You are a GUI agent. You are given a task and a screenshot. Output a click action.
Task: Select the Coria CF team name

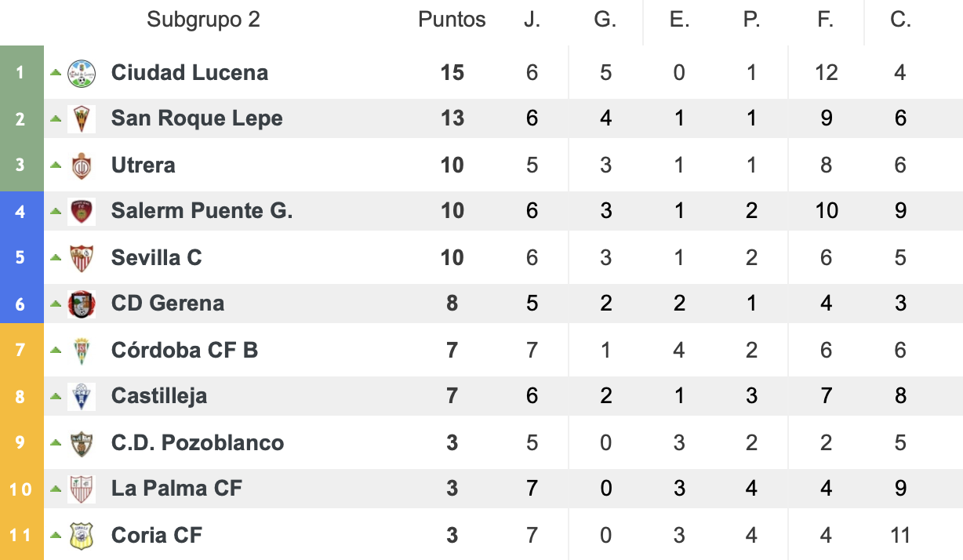tap(157, 536)
